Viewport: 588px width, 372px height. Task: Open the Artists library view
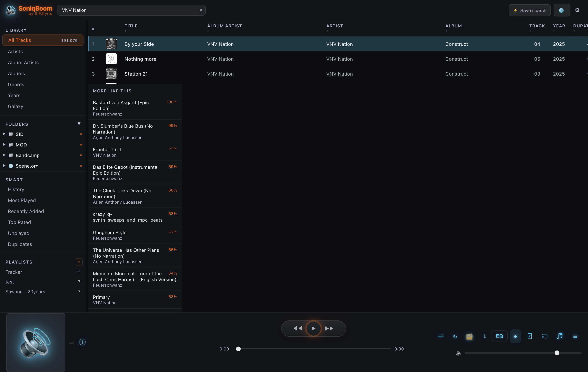(x=15, y=51)
